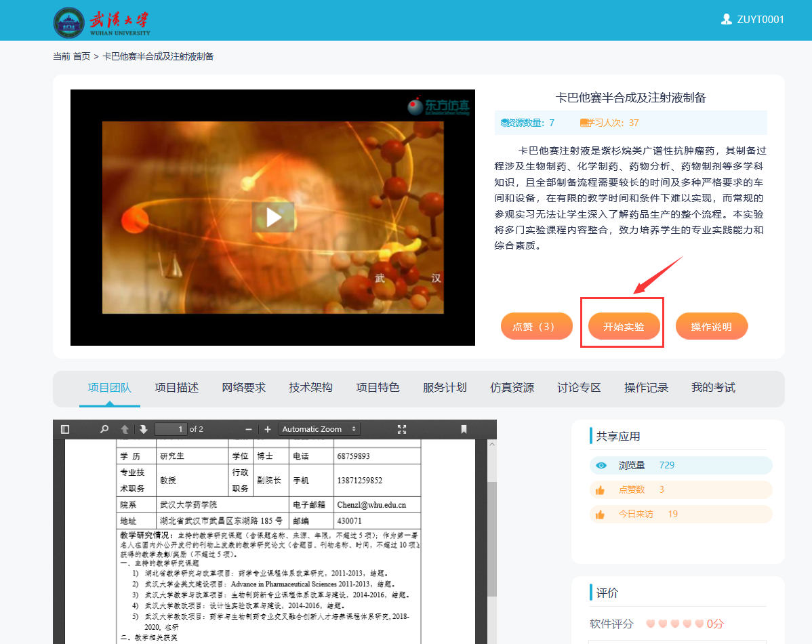This screenshot has width=812, height=644.
Task: Click the PDF page number field
Action: click(171, 429)
